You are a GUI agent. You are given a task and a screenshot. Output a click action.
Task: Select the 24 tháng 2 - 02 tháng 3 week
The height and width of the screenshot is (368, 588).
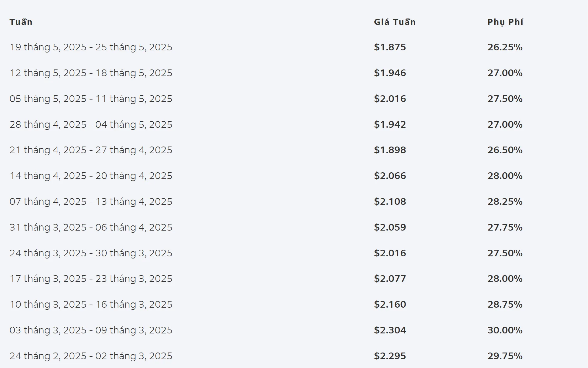pos(91,356)
